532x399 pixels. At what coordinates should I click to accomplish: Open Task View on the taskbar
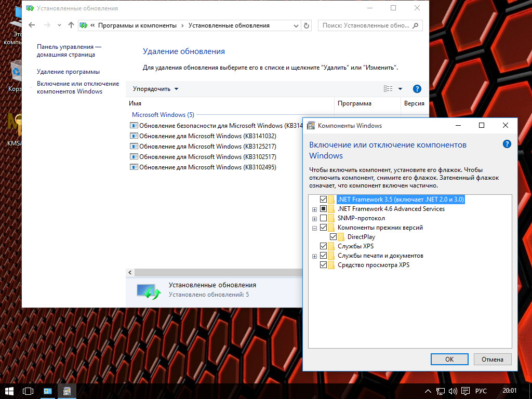click(28, 391)
